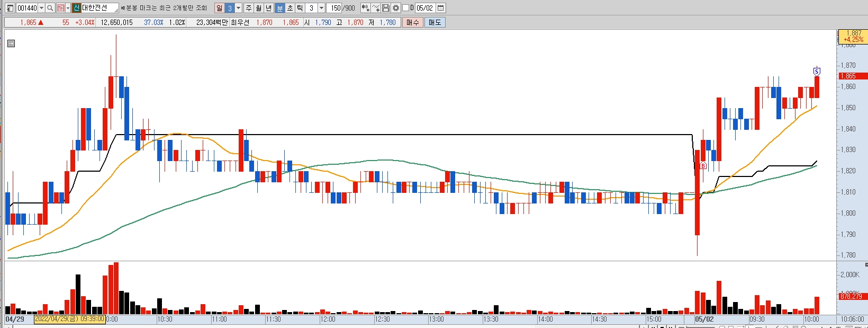The image size is (868, 328).
Task: Open the stock code 001440 dropdown arrow
Action: coord(41,8)
